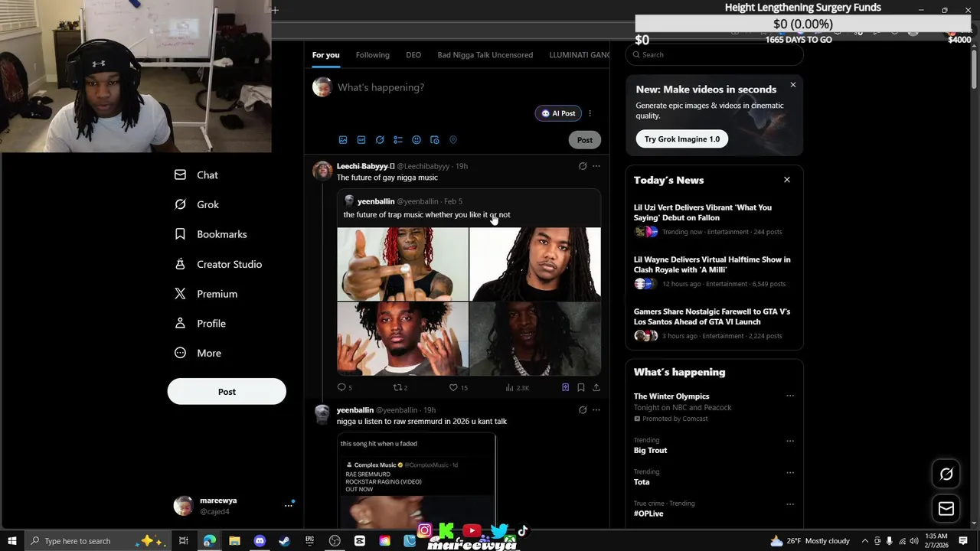Open options for The Winter Olympics trend

[x=790, y=396]
